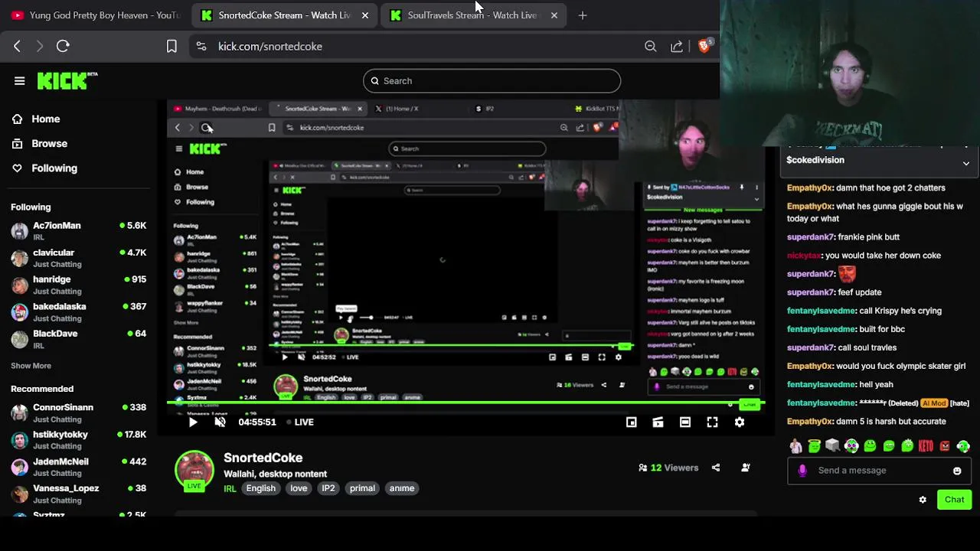The image size is (980, 551).
Task: Open the emoji picker in chat box
Action: coord(957,471)
